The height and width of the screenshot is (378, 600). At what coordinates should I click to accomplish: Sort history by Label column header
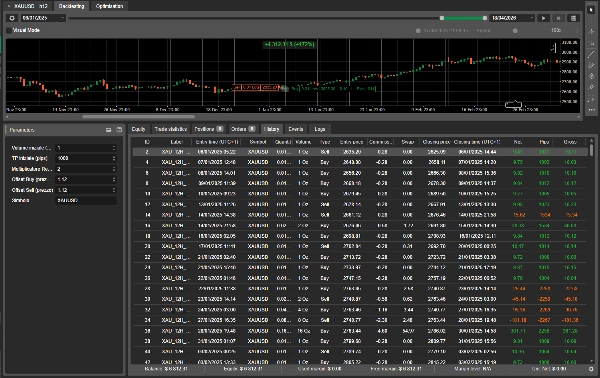(x=176, y=142)
